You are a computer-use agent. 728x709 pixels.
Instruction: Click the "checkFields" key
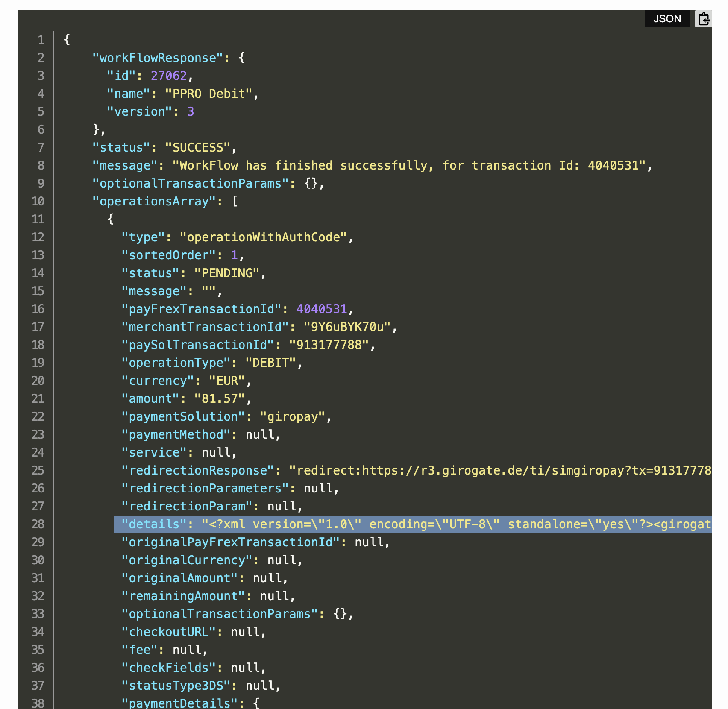pos(169,668)
